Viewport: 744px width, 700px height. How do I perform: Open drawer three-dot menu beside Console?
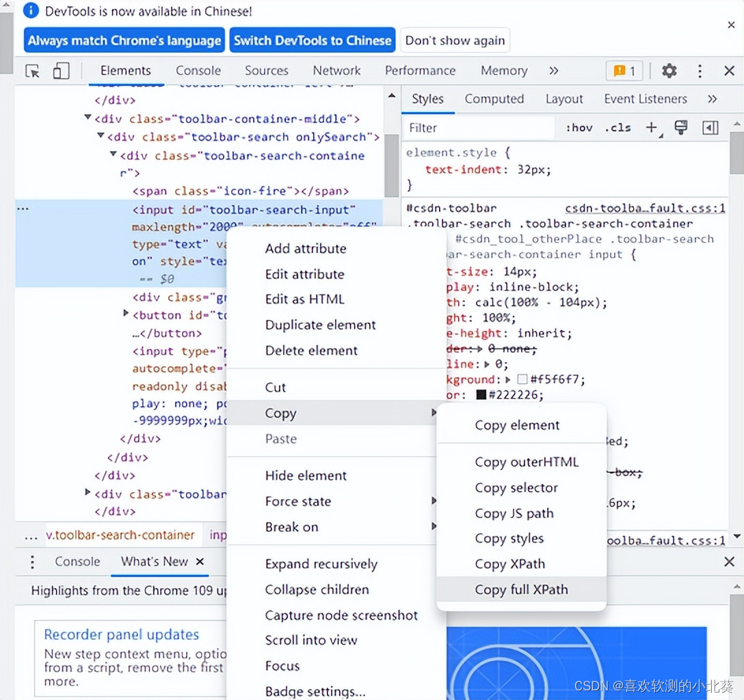tap(32, 562)
